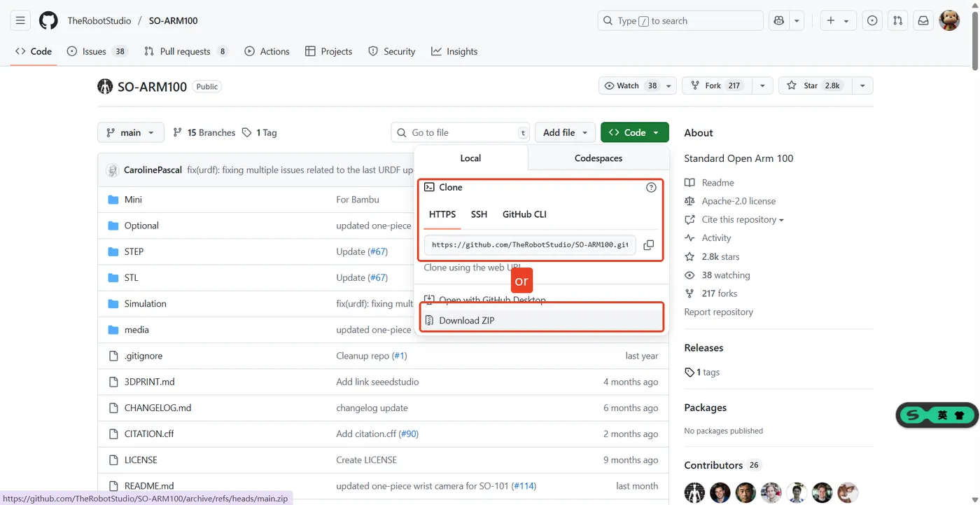Switch to the Actions tab
980x505 pixels.
pyautogui.click(x=267, y=51)
